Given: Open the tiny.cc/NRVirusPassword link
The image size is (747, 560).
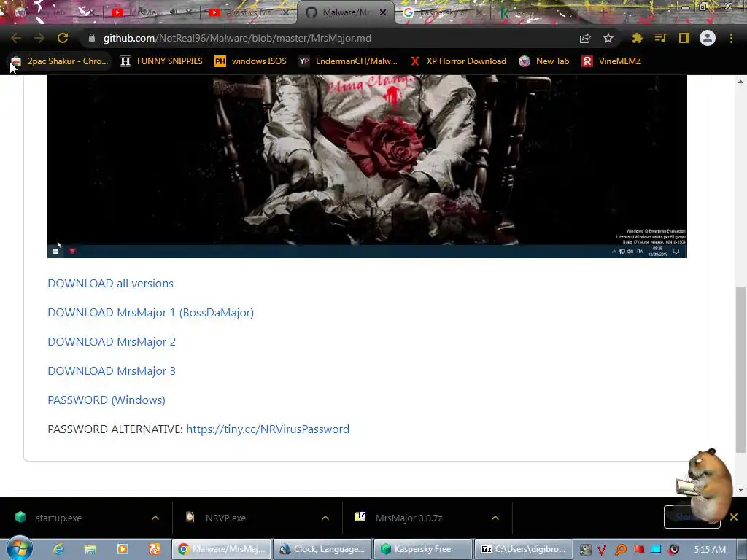Looking at the screenshot, I should click(x=268, y=429).
